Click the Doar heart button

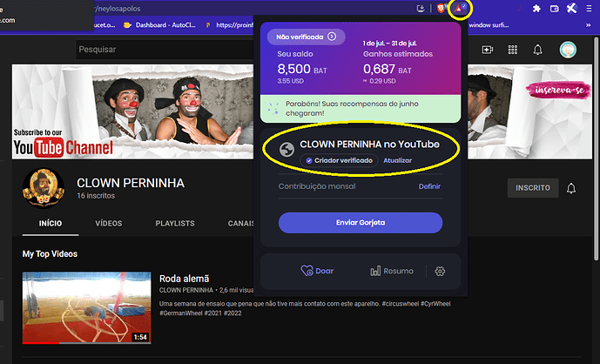(x=317, y=271)
